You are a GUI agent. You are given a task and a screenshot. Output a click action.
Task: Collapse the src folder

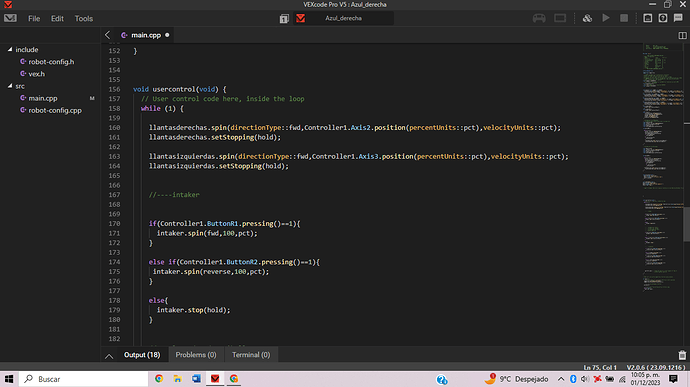tap(10, 86)
